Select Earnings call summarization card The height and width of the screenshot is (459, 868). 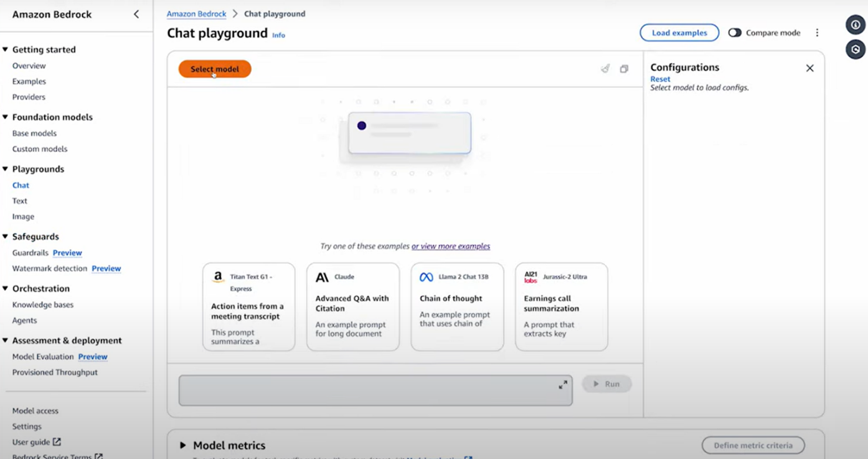point(561,307)
